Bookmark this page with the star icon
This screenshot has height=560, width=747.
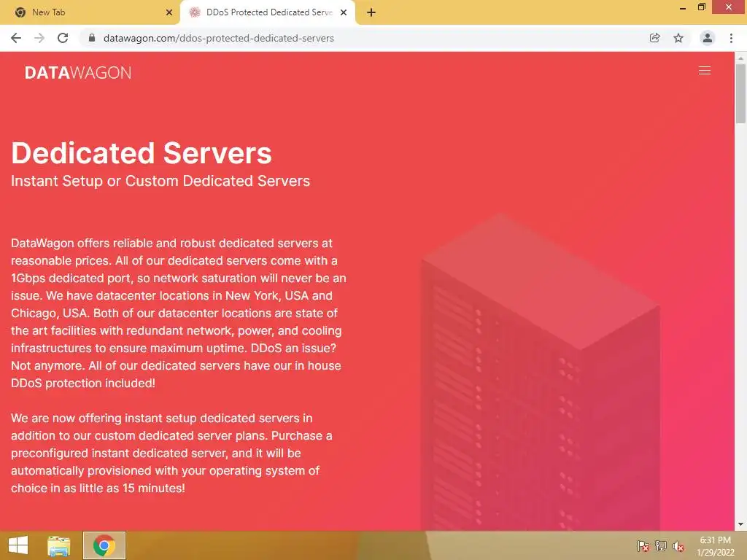point(678,38)
